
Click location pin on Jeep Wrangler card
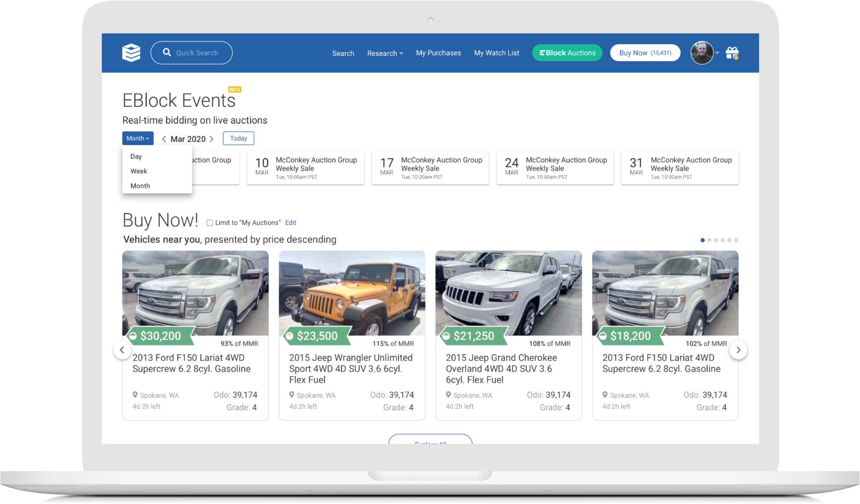pos(292,395)
